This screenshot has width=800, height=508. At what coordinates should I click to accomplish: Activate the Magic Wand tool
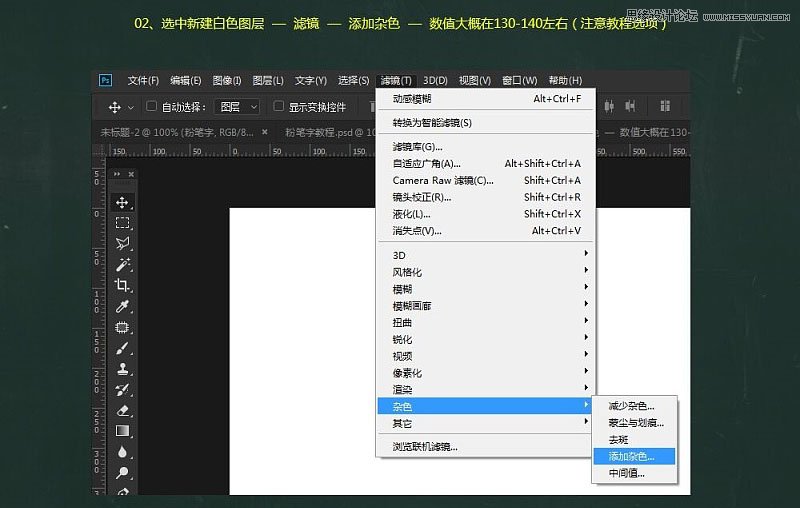[123, 264]
